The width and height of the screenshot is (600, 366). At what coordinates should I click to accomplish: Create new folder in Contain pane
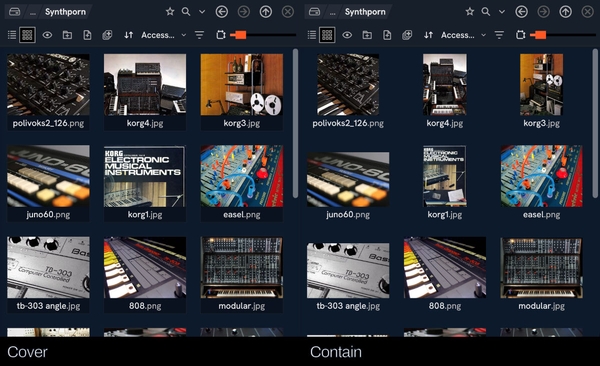[x=367, y=35]
